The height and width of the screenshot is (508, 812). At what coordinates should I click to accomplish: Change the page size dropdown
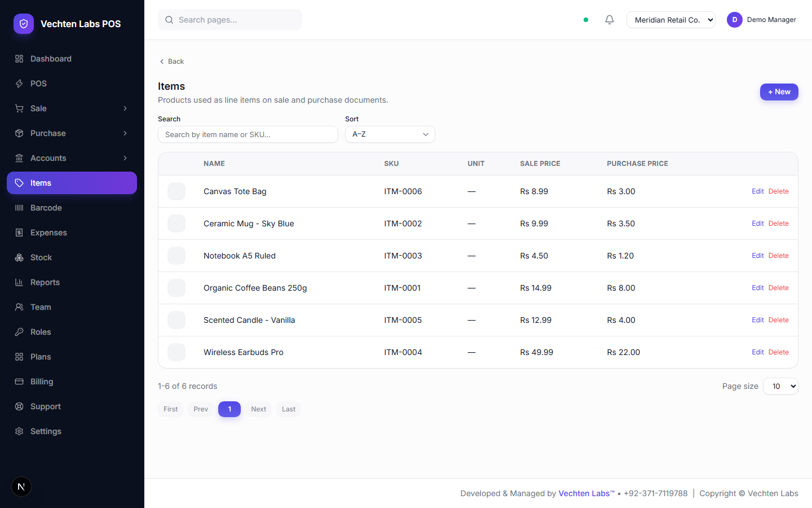(x=780, y=386)
